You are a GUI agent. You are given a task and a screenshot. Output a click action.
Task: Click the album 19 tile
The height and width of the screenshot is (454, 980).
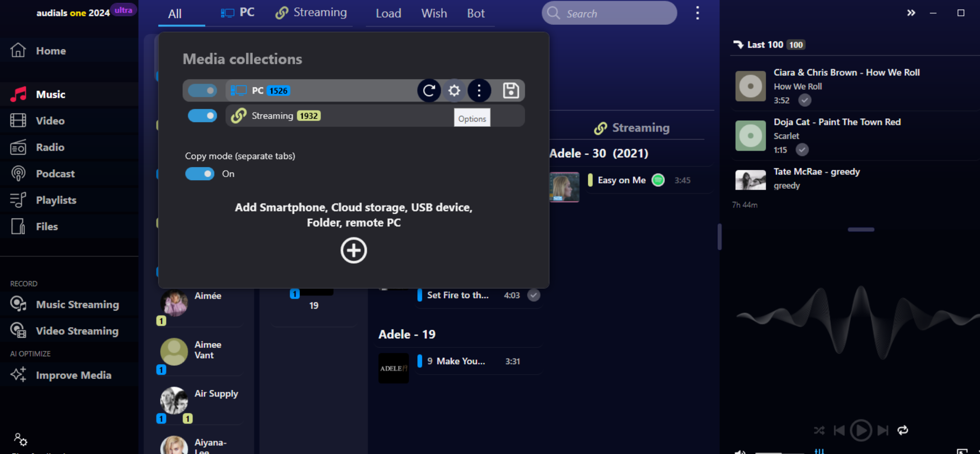pos(314,305)
